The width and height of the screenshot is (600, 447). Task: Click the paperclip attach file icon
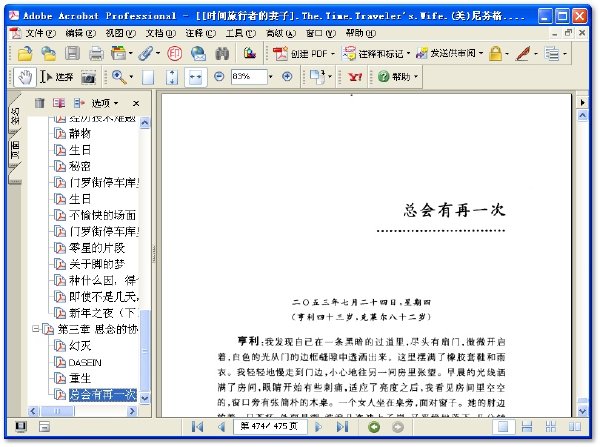[x=145, y=54]
